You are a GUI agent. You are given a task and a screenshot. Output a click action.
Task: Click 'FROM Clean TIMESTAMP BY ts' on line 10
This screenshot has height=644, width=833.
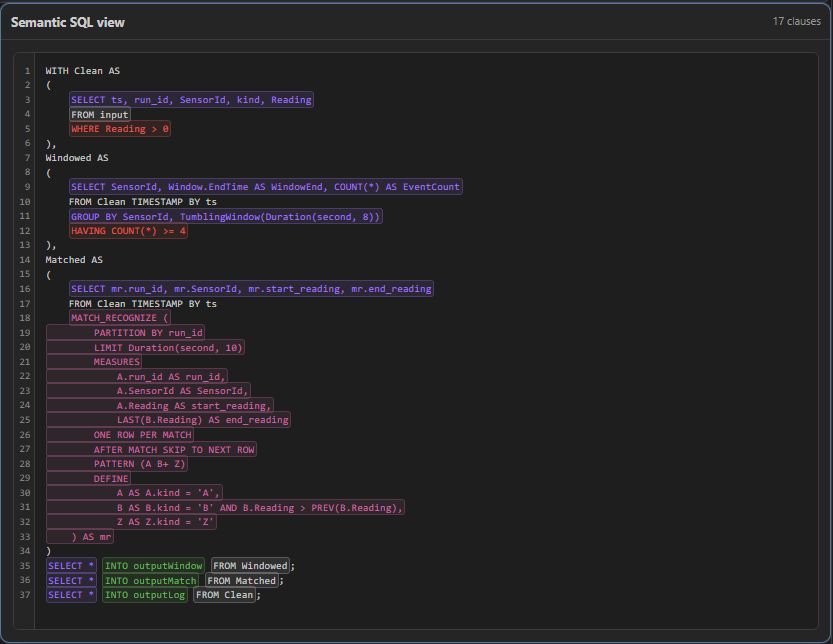tap(143, 202)
